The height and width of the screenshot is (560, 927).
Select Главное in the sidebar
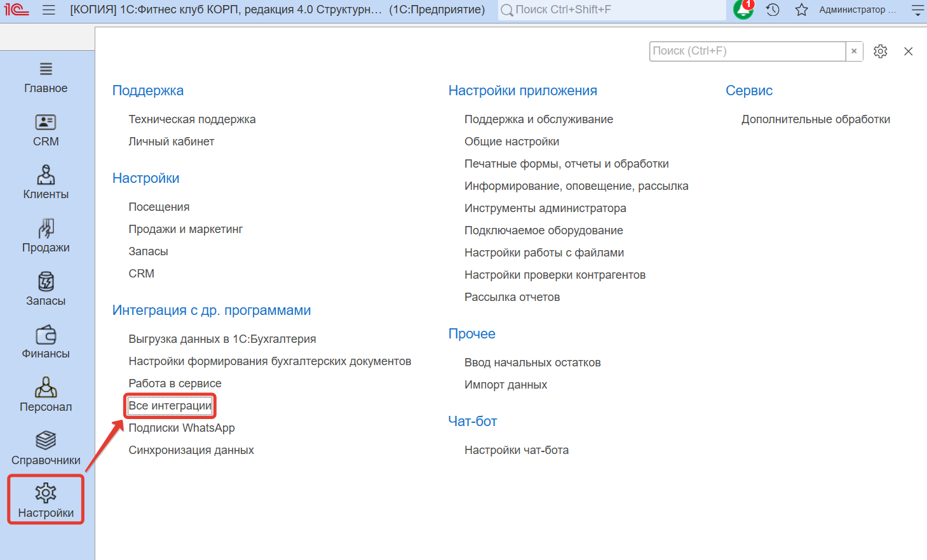46,77
